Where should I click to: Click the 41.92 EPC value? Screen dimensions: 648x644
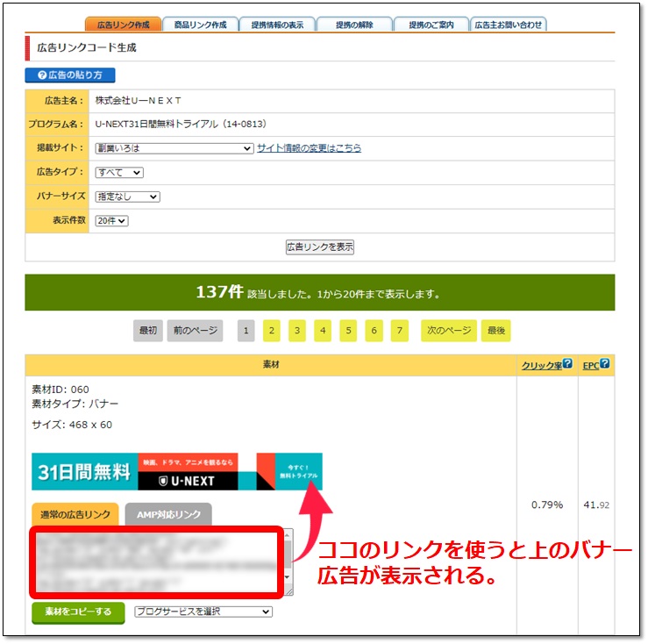point(596,505)
